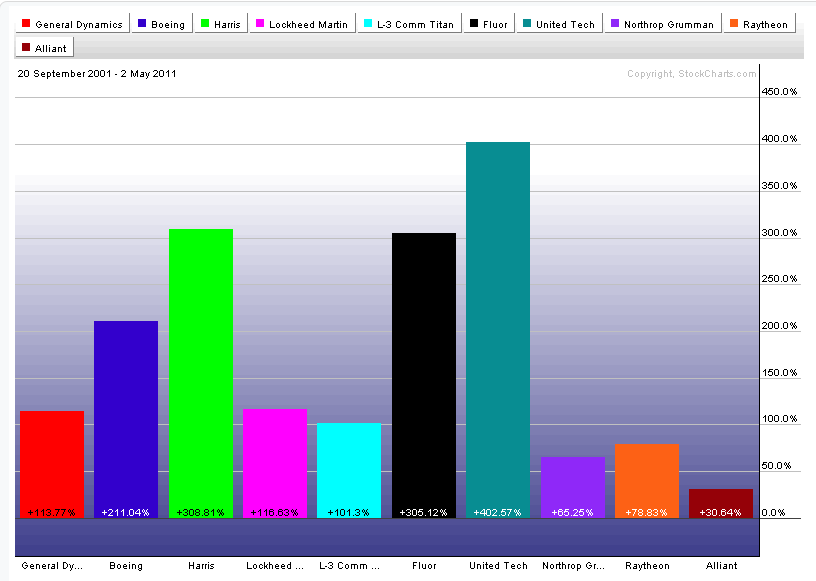
Task: Toggle the General Dynamics legend button
Action: 72,24
